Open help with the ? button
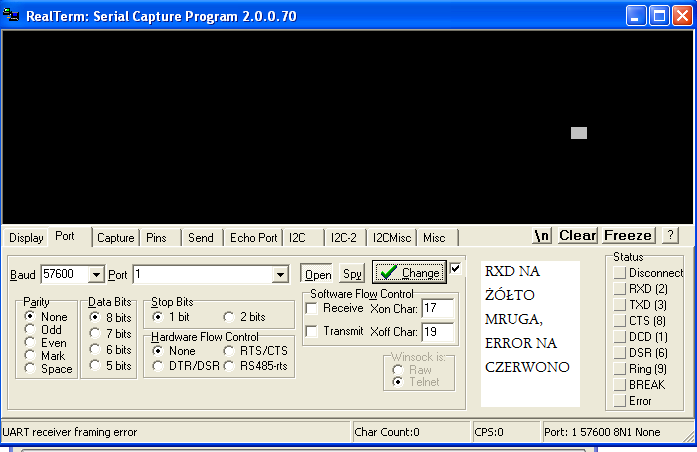697x452 pixels. pos(670,235)
